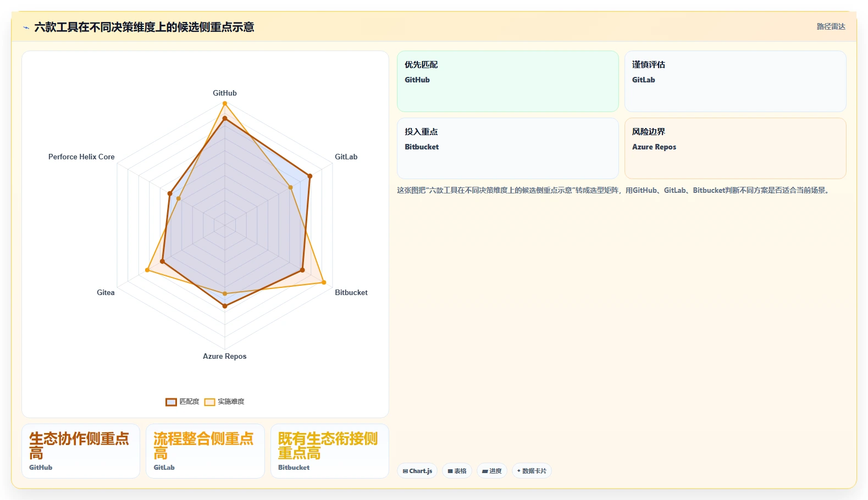
Task: Open the 投入重点 Bitbucket card
Action: [x=508, y=148]
